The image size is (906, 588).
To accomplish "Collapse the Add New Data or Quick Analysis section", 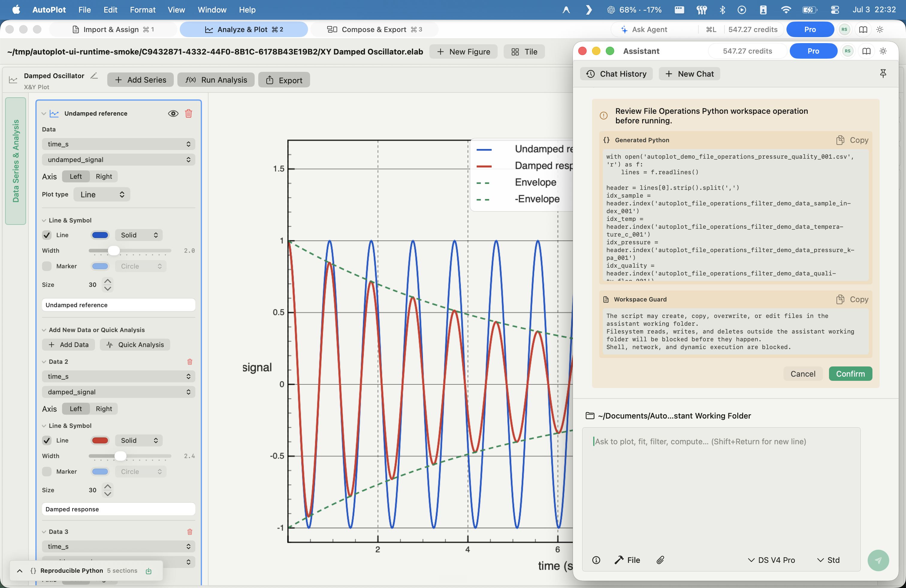I will coord(44,330).
